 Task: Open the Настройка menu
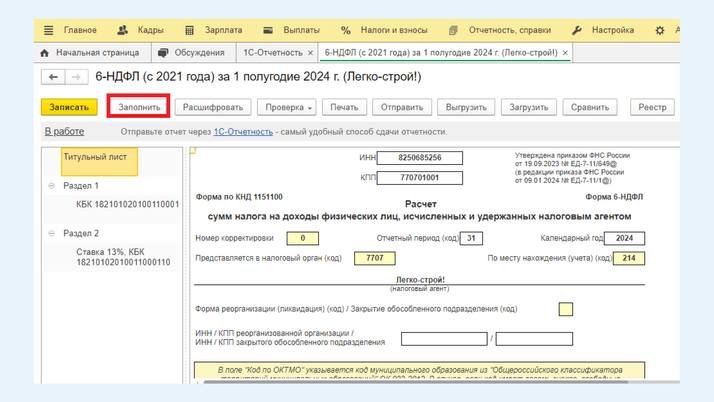tap(612, 31)
